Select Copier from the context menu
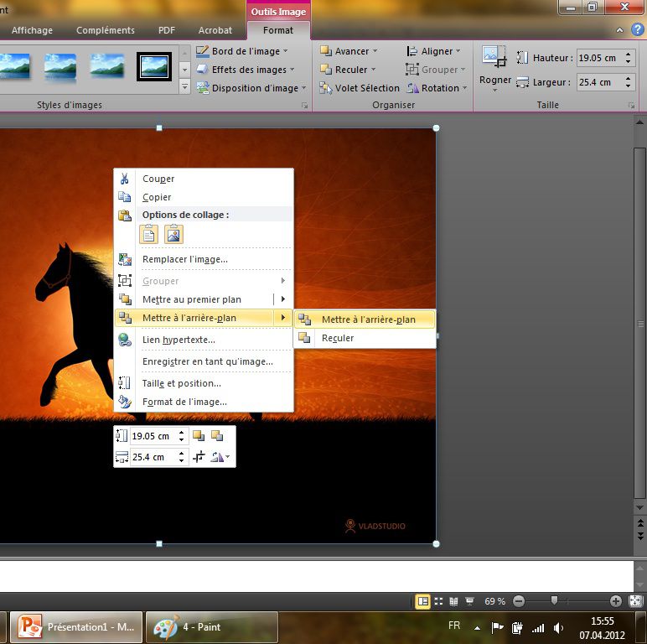This screenshot has width=647, height=644. click(157, 197)
